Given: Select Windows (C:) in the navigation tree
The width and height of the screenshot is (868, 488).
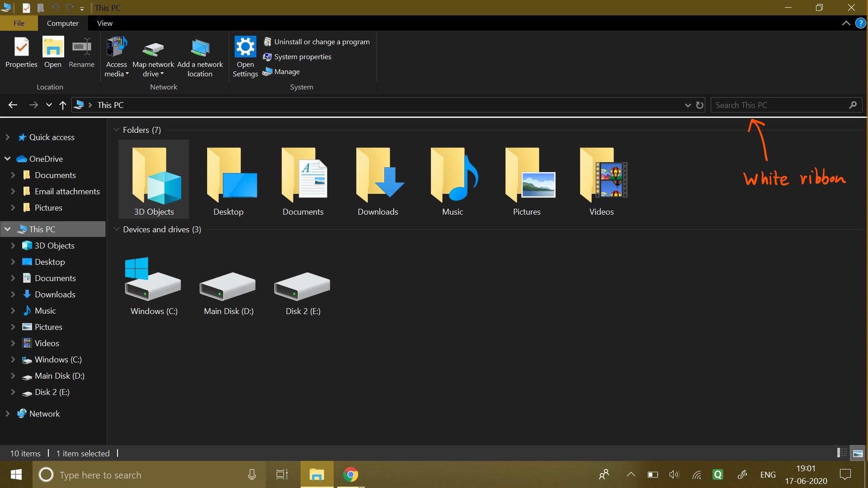Looking at the screenshot, I should pos(52,359).
